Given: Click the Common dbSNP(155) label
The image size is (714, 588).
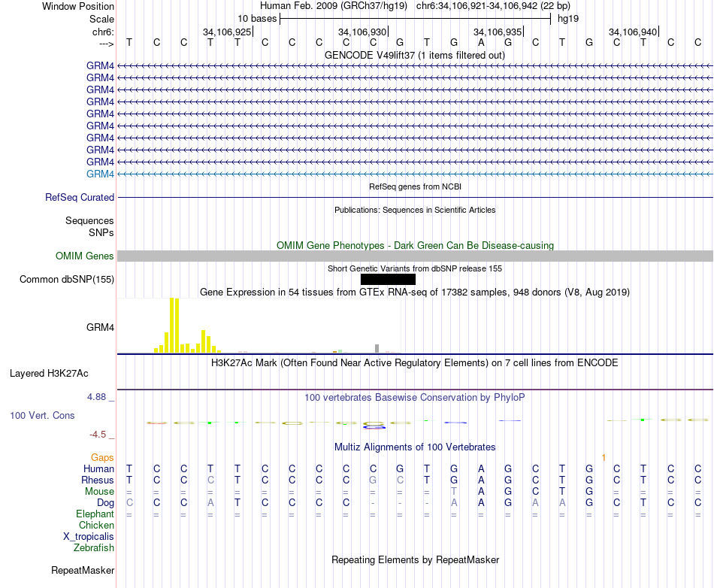Looking at the screenshot, I should [x=66, y=279].
